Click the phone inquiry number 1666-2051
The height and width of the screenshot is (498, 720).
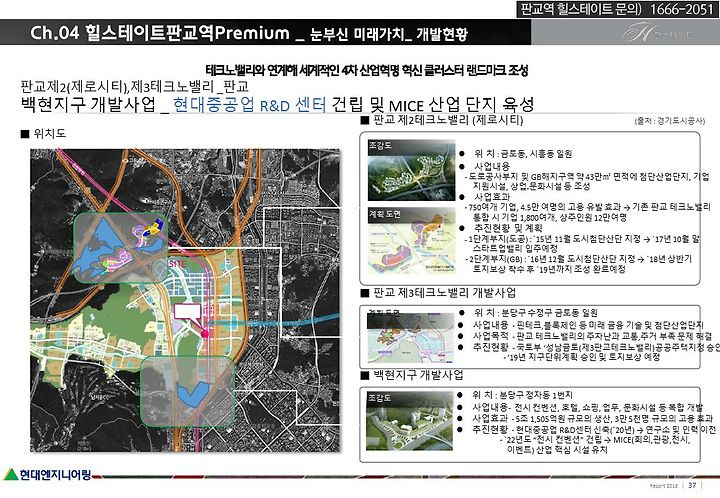[681, 9]
